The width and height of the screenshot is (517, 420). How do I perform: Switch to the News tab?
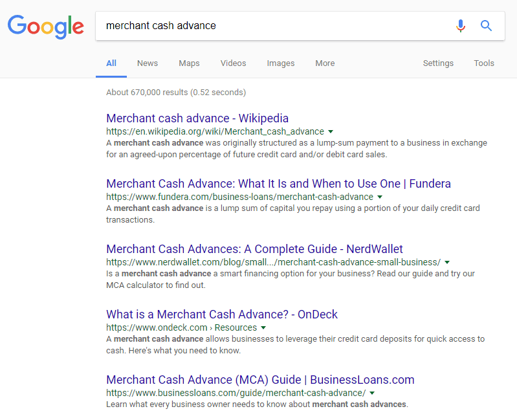148,63
